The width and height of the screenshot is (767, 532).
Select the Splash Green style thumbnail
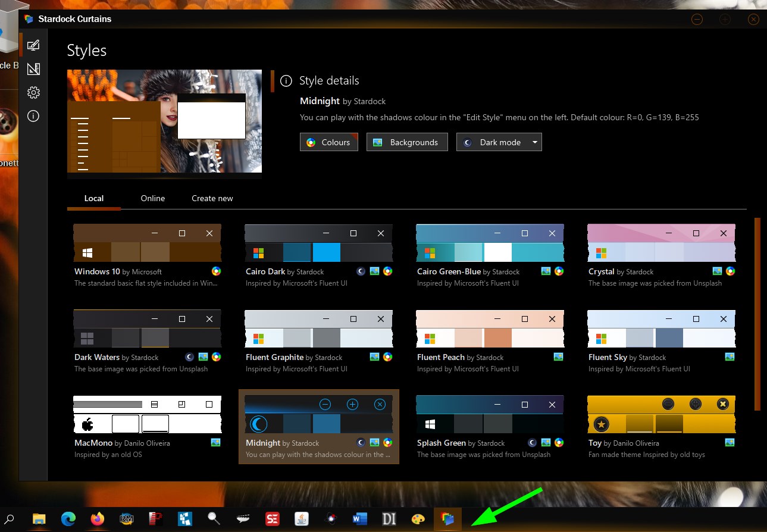(490, 414)
